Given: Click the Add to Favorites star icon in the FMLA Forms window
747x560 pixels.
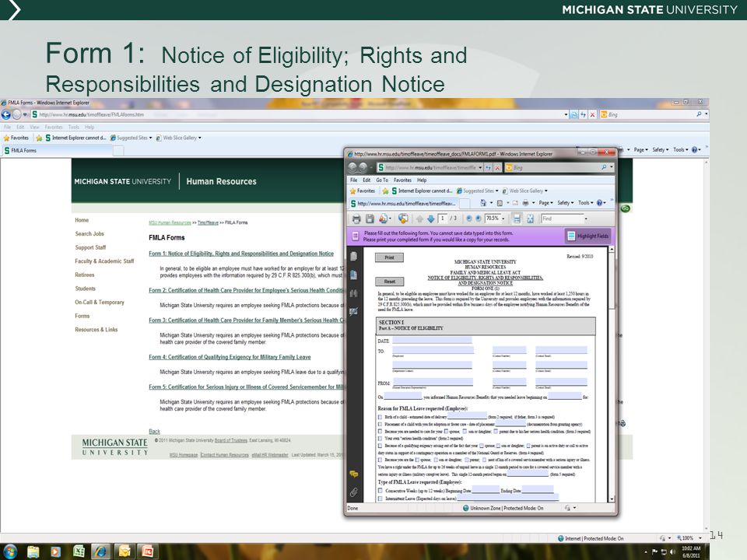Looking at the screenshot, I should (x=39, y=138).
